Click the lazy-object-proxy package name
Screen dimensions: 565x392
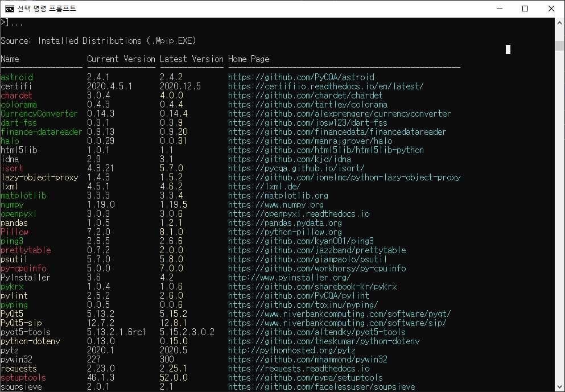pos(39,178)
